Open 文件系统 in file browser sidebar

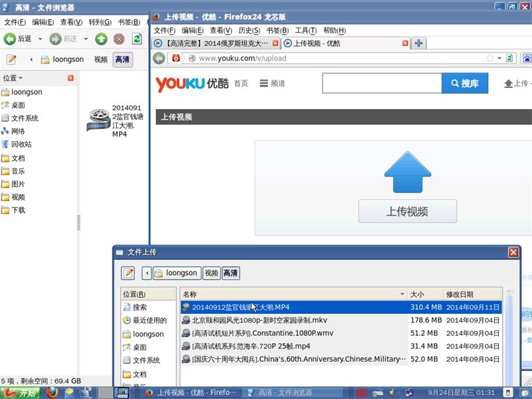pyautogui.click(x=20, y=118)
